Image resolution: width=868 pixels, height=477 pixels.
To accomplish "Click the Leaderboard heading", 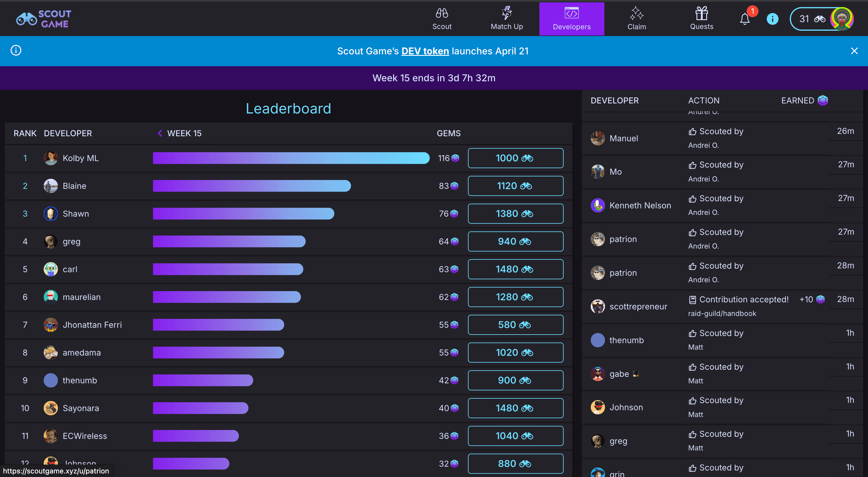I will (x=288, y=109).
